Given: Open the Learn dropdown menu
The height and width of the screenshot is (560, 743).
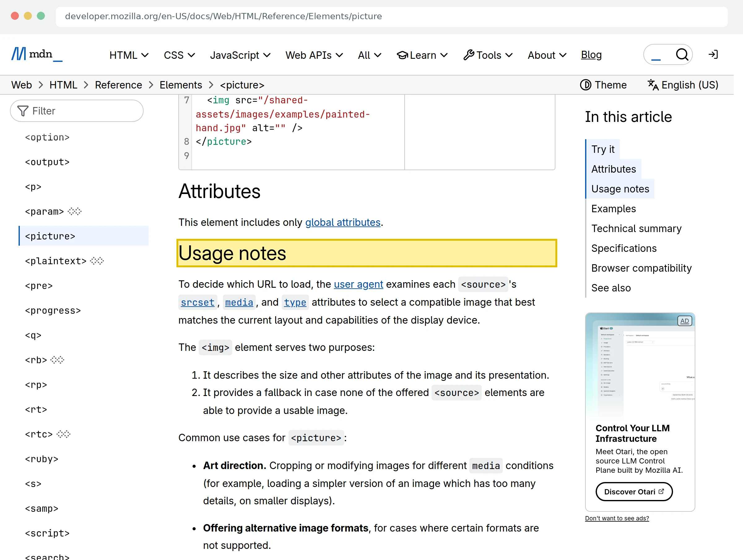Looking at the screenshot, I should pyautogui.click(x=422, y=55).
